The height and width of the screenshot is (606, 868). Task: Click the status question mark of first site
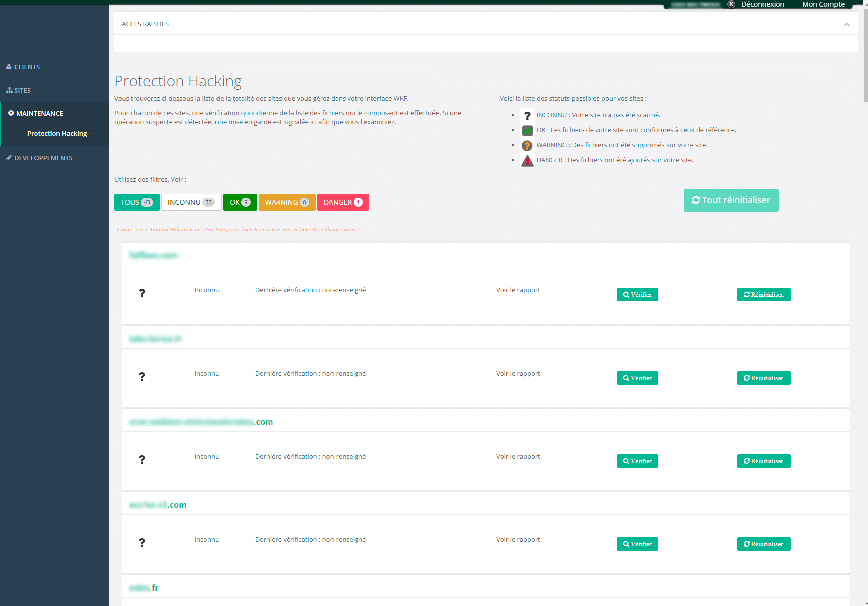coord(142,293)
